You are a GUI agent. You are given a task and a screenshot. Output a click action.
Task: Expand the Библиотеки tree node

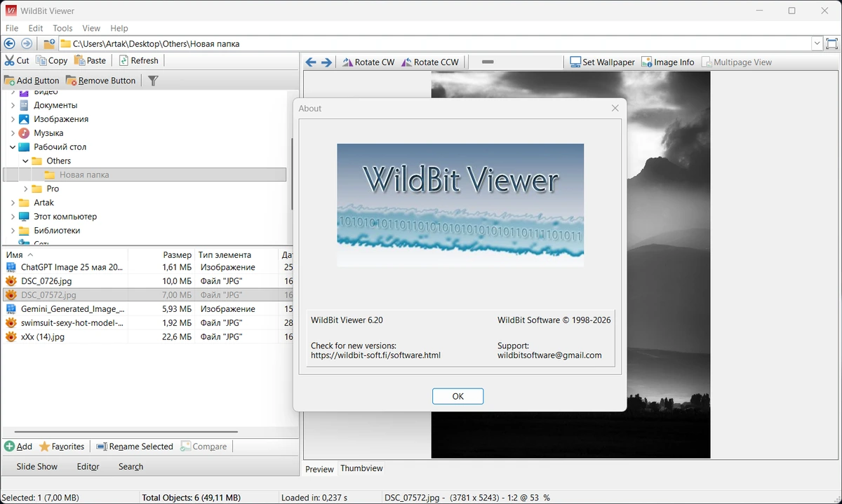[x=13, y=231]
